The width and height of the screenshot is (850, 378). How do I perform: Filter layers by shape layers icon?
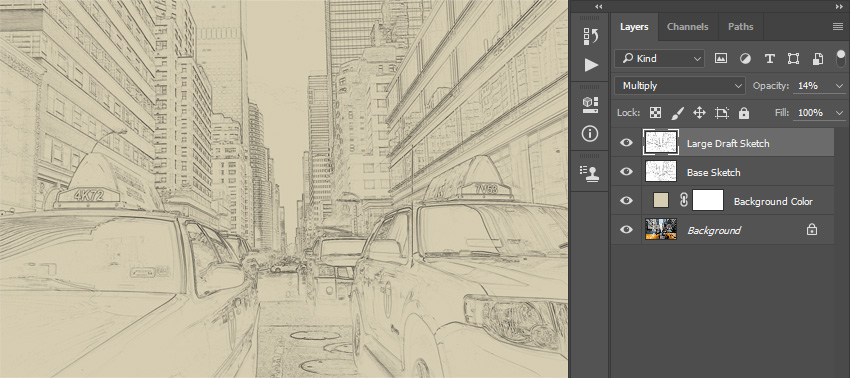(x=794, y=59)
